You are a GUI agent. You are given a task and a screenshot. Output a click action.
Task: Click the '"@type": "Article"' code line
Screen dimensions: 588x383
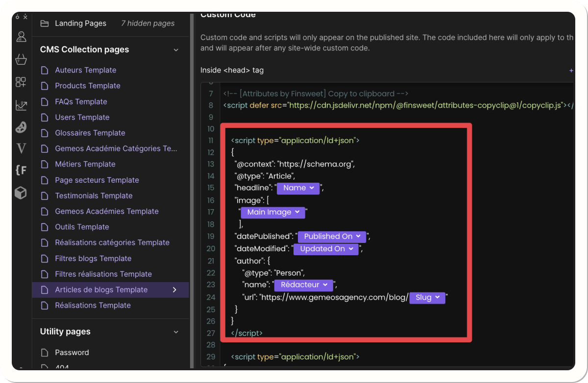coord(264,176)
